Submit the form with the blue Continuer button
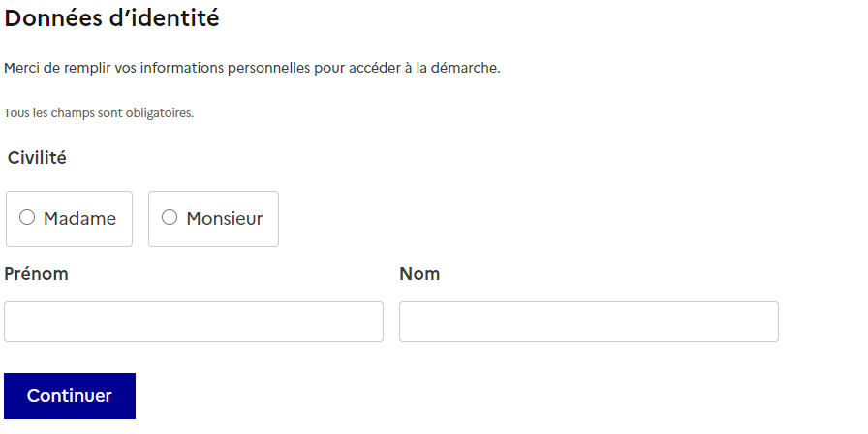868x434 pixels. (70, 396)
